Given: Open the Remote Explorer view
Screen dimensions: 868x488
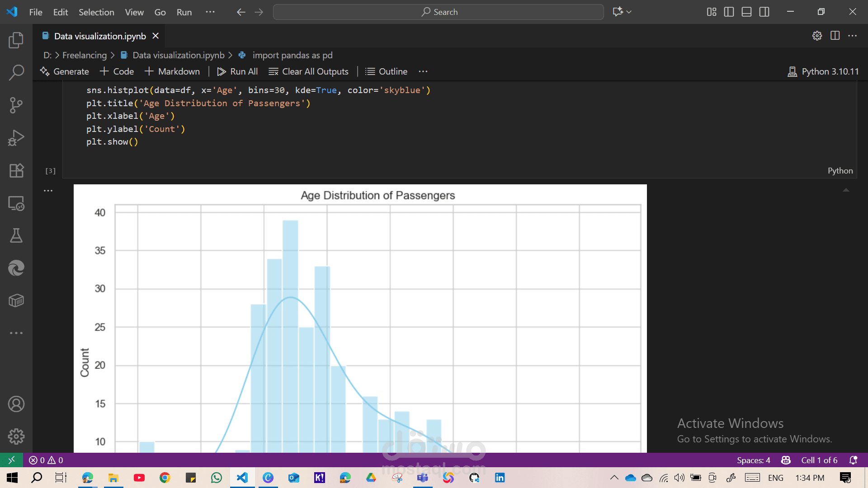Looking at the screenshot, I should 16,203.
